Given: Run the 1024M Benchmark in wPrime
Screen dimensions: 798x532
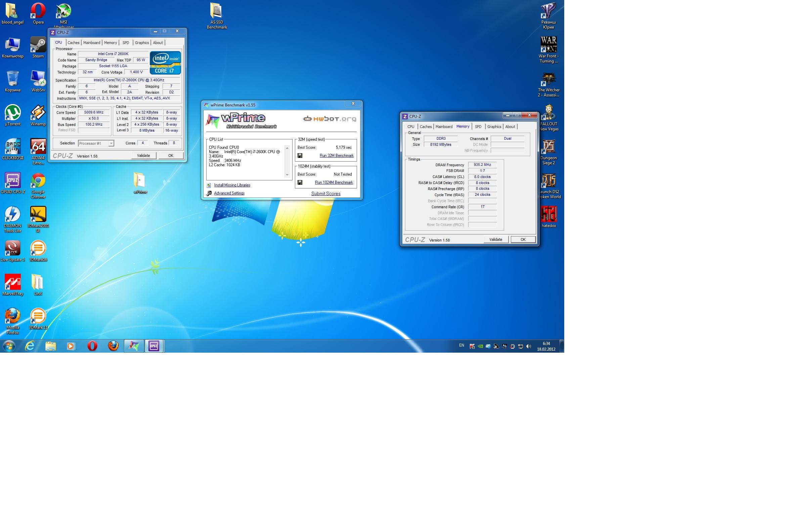Looking at the screenshot, I should 334,182.
